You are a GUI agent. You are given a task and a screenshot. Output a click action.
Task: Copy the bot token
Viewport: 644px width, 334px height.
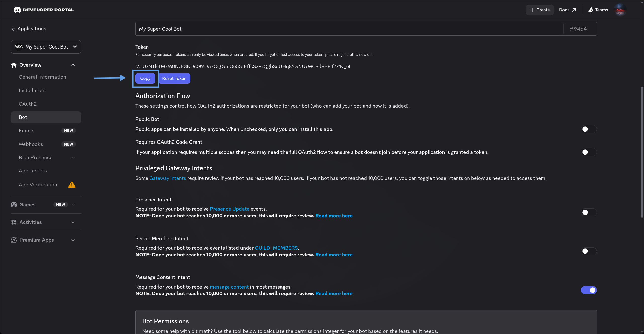(x=145, y=78)
